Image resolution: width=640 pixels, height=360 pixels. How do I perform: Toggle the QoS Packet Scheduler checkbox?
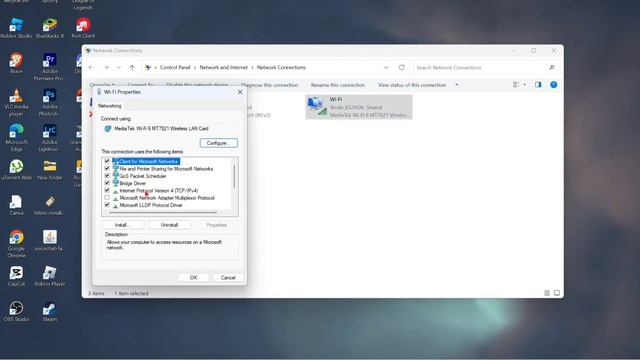[x=107, y=176]
